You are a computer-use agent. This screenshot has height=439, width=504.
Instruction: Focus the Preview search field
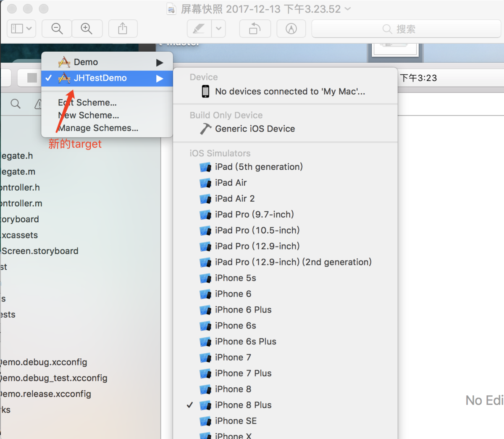pos(406,29)
